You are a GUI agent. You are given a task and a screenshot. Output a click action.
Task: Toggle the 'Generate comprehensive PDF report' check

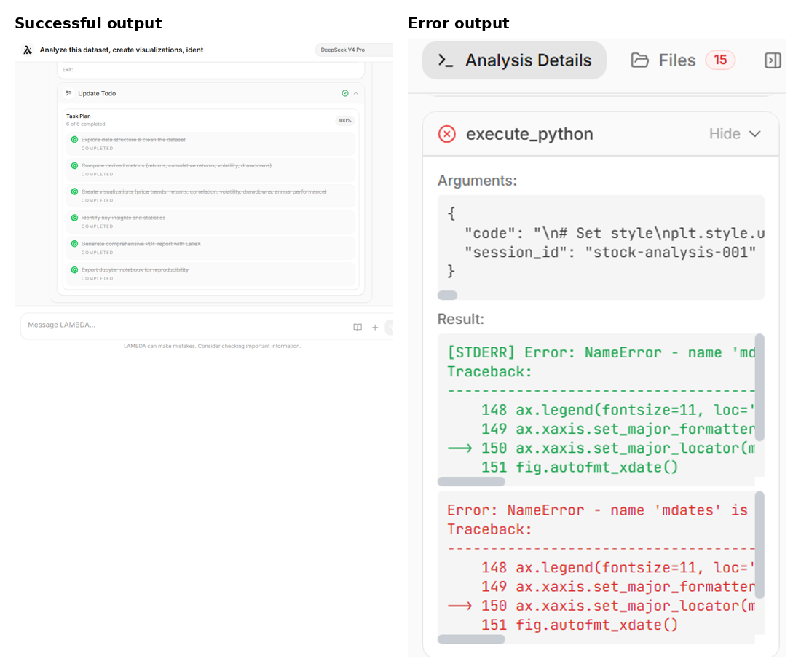tap(74, 244)
